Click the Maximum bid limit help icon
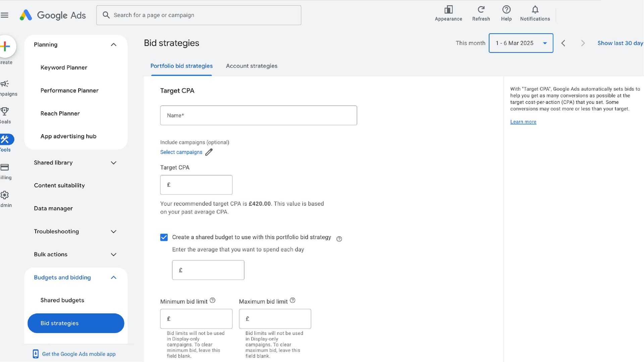Viewport: 644px width, 362px height. pyautogui.click(x=292, y=301)
